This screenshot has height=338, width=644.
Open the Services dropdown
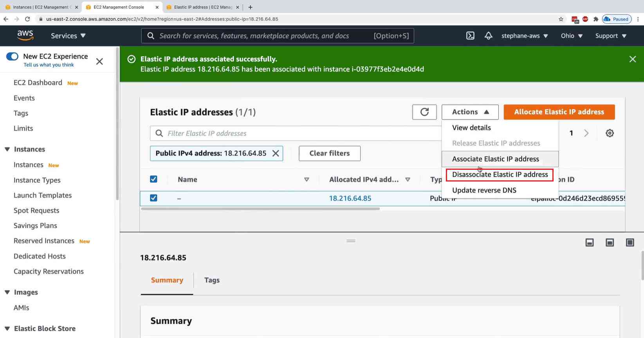(68, 36)
